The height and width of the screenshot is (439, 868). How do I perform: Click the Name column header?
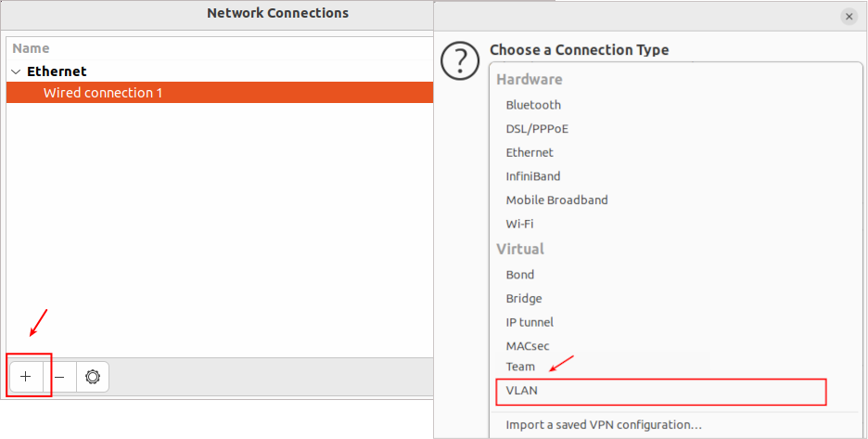pyautogui.click(x=32, y=48)
